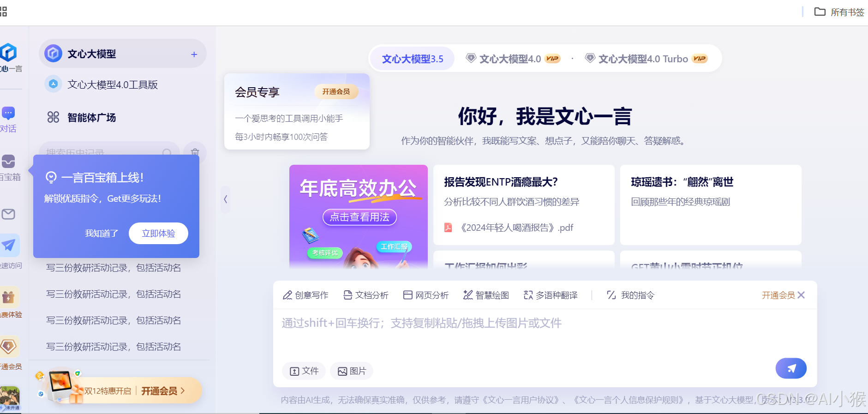This screenshot has width=868, height=414.
Task: Open the 百宝箱 sidebar icon
Action: click(x=8, y=162)
